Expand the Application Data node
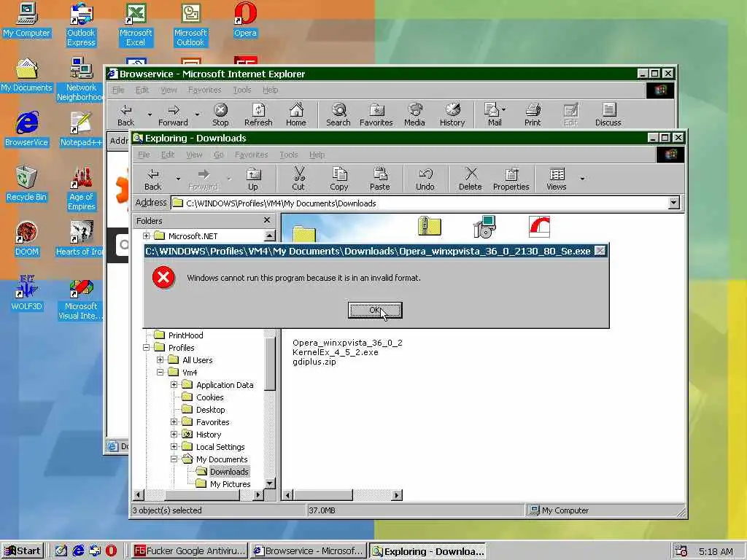The width and height of the screenshot is (747, 560). click(x=174, y=385)
